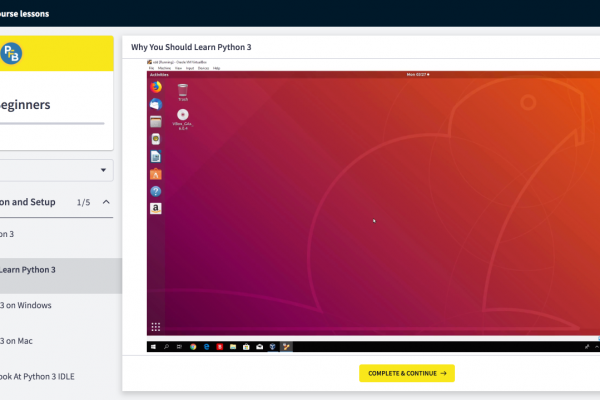Click the PFB course logo
This screenshot has height=400, width=600.
coord(11,53)
